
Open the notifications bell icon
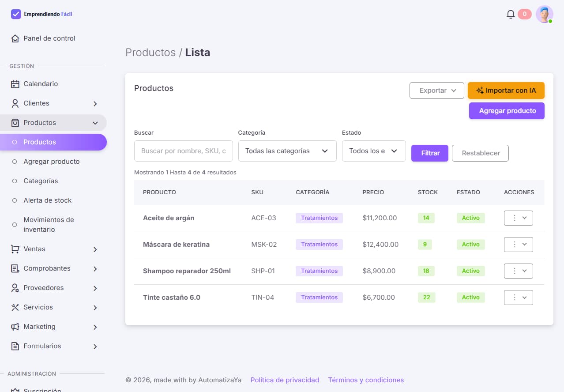(x=511, y=14)
